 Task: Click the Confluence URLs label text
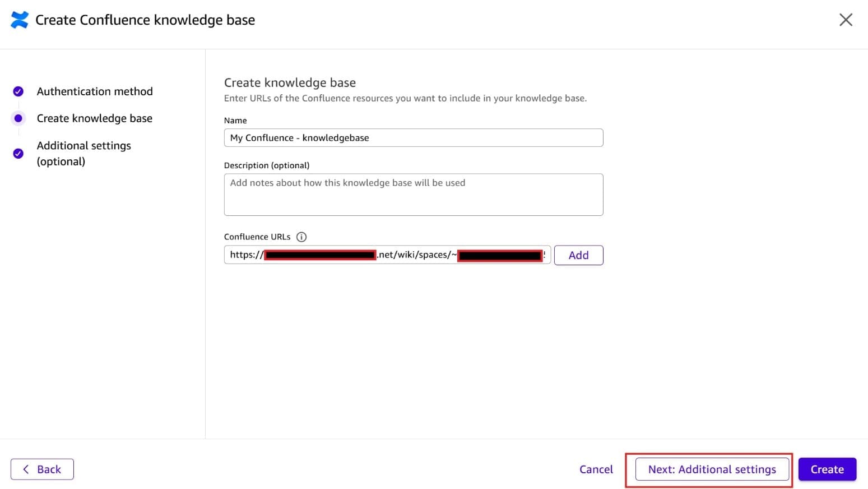[257, 237]
